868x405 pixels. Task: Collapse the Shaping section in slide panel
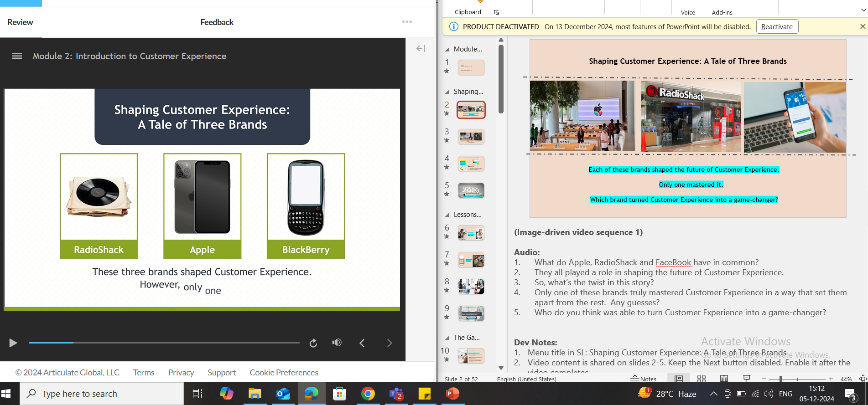tap(447, 92)
